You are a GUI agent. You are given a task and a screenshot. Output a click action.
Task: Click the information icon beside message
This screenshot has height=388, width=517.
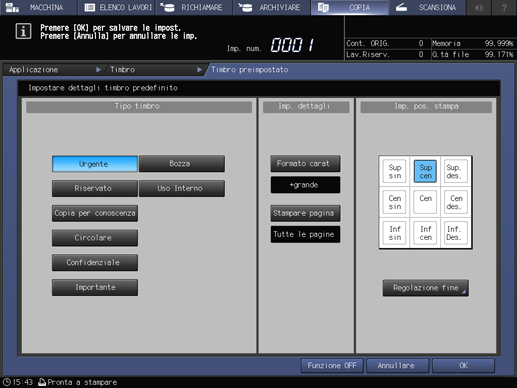click(x=23, y=31)
